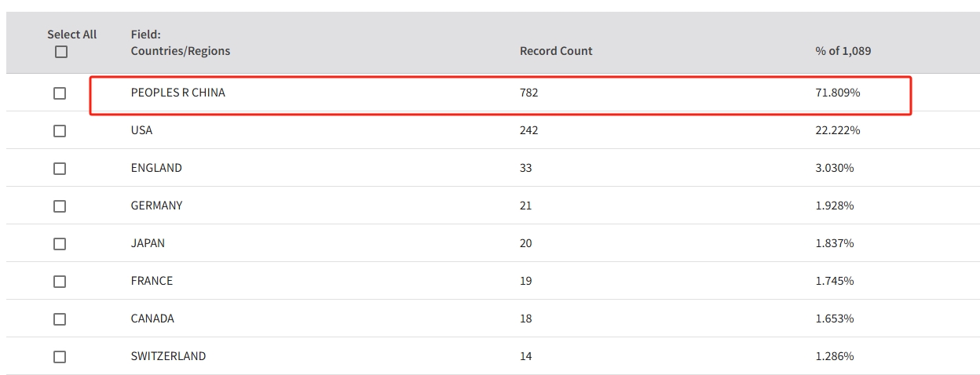Viewport: 980px width, 375px height.
Task: Click the GERMANY country label
Action: (x=156, y=206)
